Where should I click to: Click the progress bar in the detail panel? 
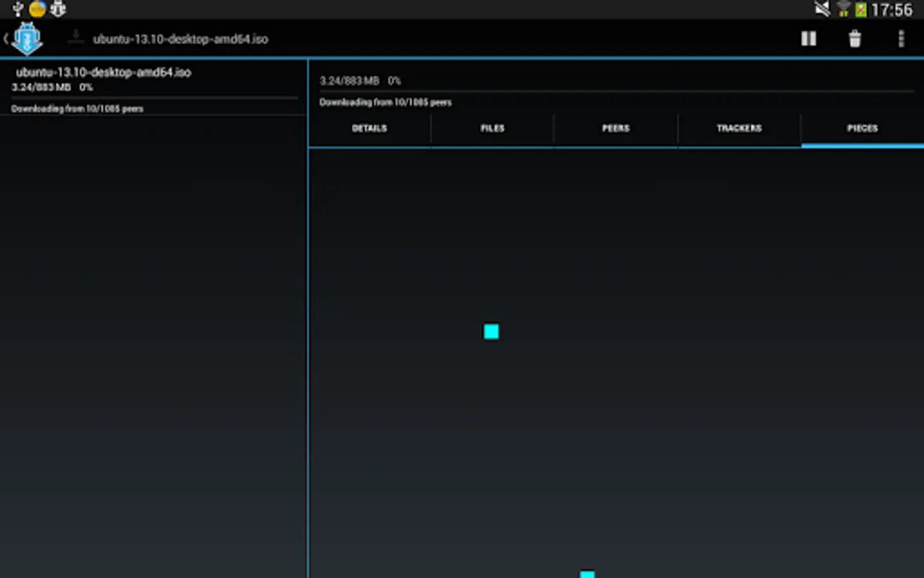[x=616, y=92]
